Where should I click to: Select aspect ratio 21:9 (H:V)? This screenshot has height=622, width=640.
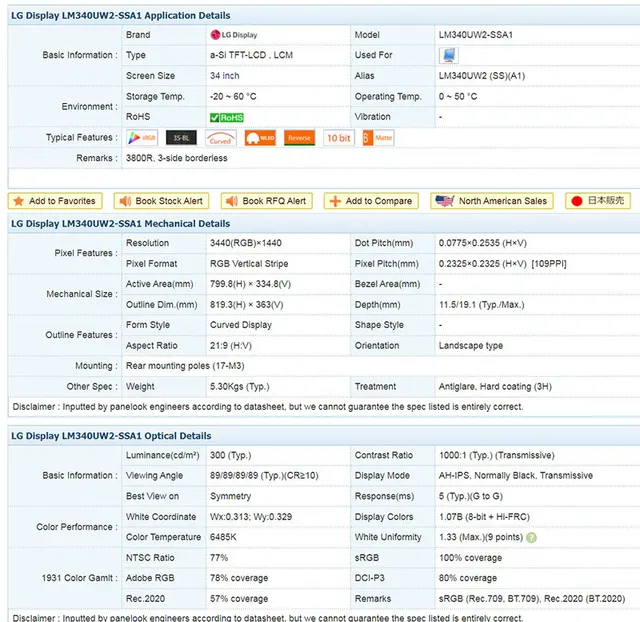pyautogui.click(x=231, y=346)
